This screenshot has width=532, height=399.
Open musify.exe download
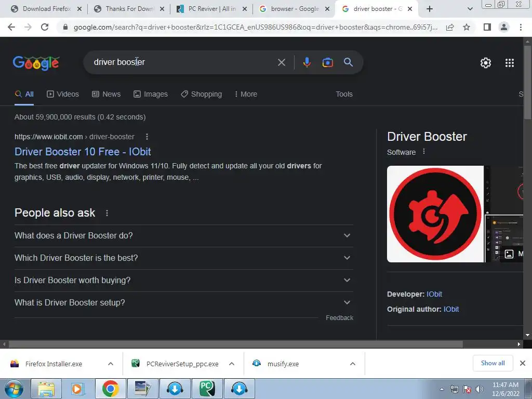click(x=283, y=364)
